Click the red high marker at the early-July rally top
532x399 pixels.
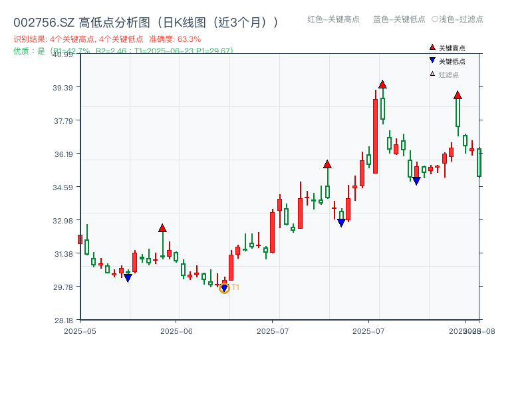point(327,163)
